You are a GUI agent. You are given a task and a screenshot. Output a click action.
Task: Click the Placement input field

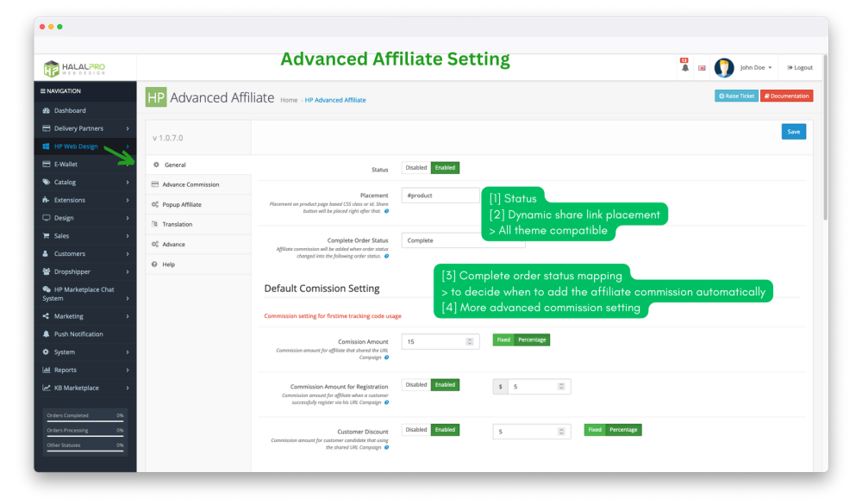point(440,196)
